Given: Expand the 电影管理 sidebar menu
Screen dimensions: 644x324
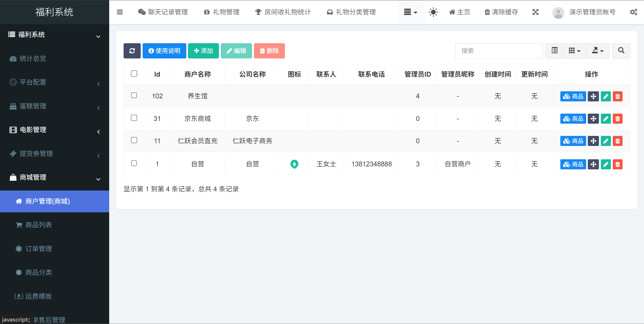Looking at the screenshot, I should pos(54,130).
